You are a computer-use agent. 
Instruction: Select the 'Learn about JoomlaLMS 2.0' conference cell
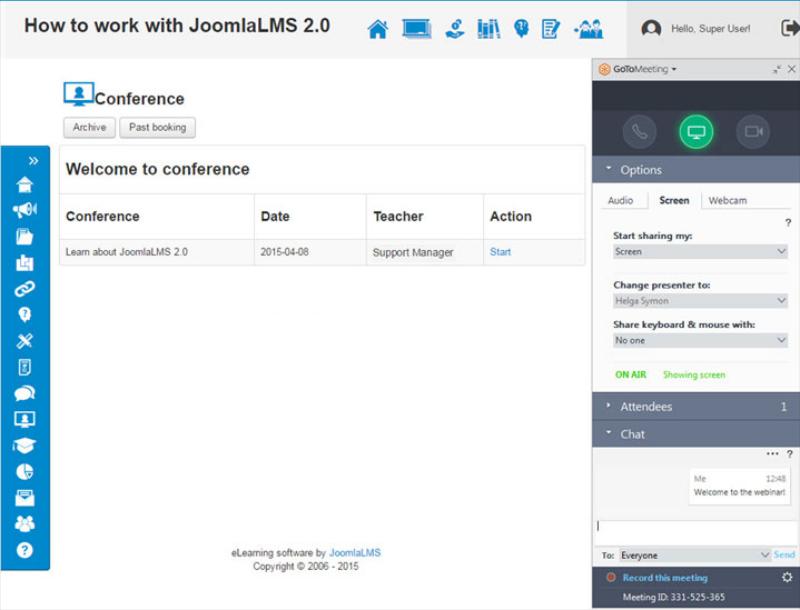(157, 252)
